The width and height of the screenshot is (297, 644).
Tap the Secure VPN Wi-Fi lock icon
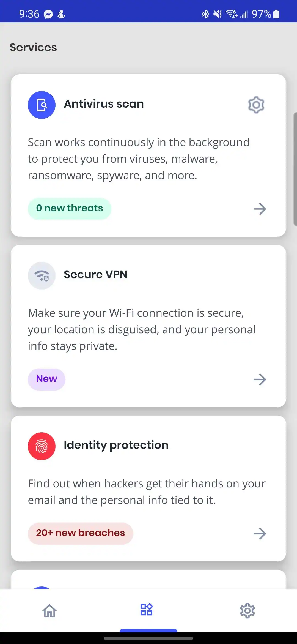click(42, 275)
